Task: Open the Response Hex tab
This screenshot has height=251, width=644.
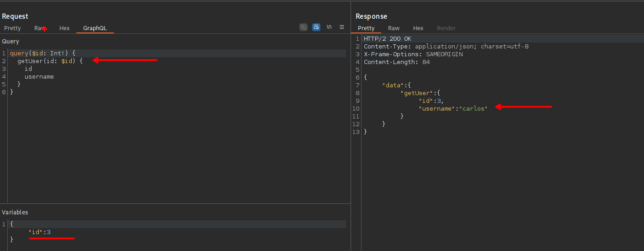Action: tap(418, 28)
